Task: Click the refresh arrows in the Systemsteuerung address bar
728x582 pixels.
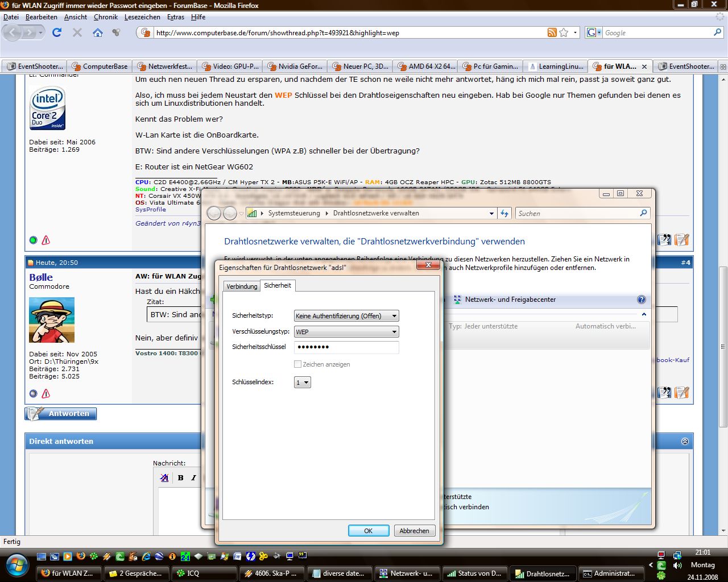Action: coord(504,213)
